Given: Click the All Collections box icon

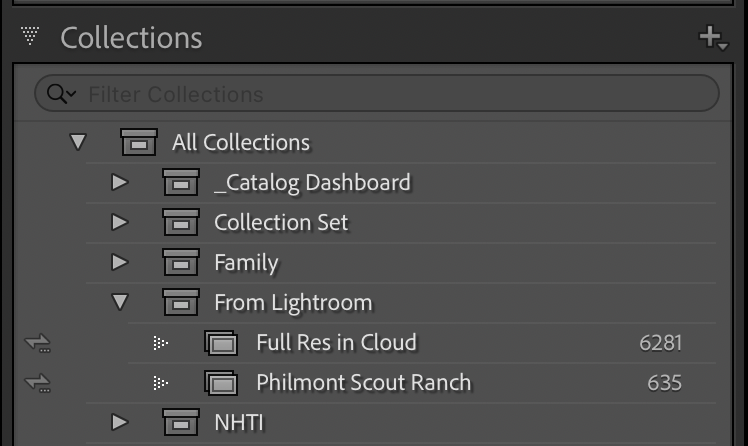Looking at the screenshot, I should click(139, 142).
